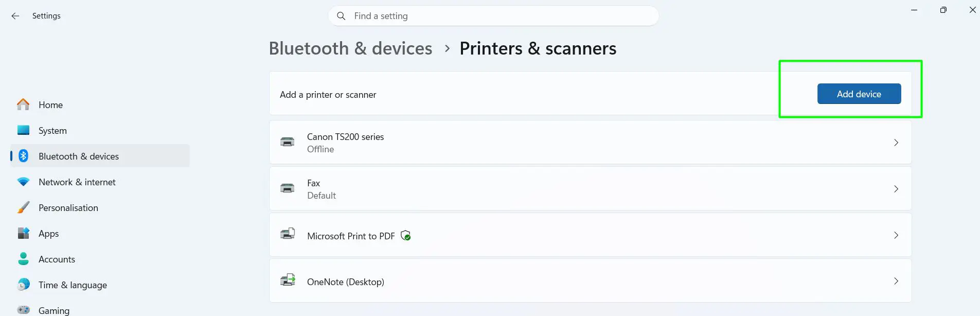
Task: Select the Canon TS200 series label
Action: pos(346,137)
